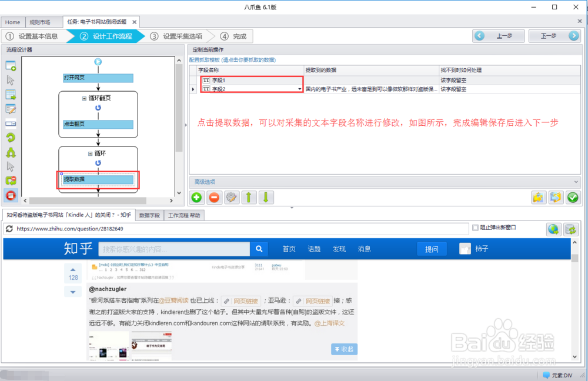Click the green refresh icon beside the globe

coord(571,229)
